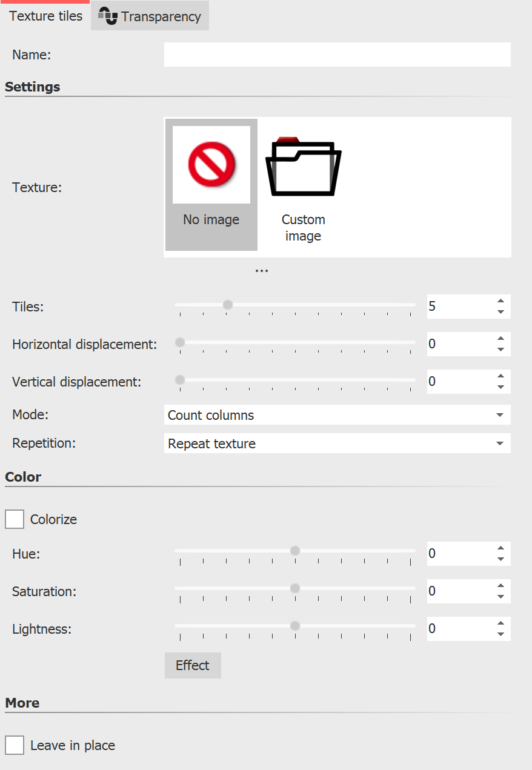Increase the Hue value with up arrow
532x770 pixels.
[x=500, y=548]
